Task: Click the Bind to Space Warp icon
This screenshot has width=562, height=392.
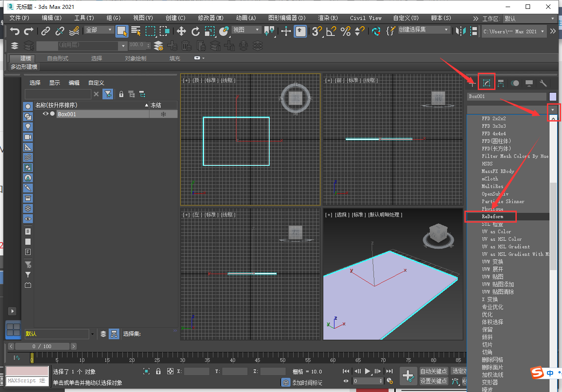Action: pyautogui.click(x=74, y=31)
